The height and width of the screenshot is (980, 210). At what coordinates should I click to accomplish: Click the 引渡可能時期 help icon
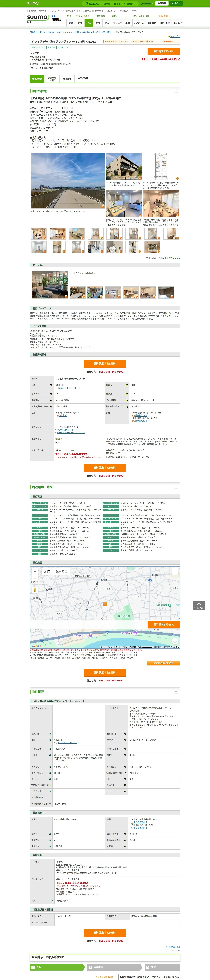(50, 773)
